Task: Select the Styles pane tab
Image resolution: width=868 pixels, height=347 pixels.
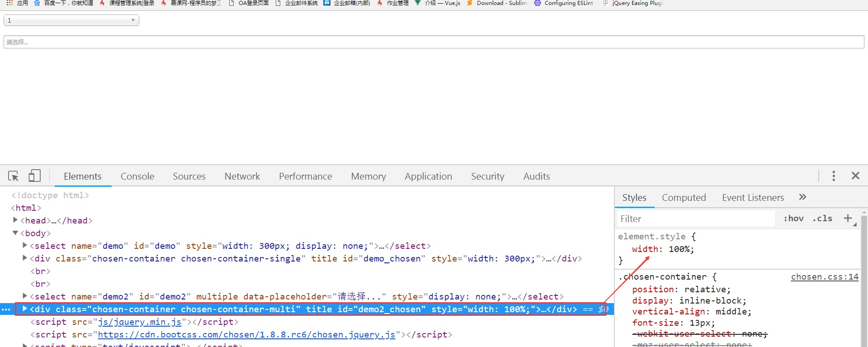Action: [634, 198]
